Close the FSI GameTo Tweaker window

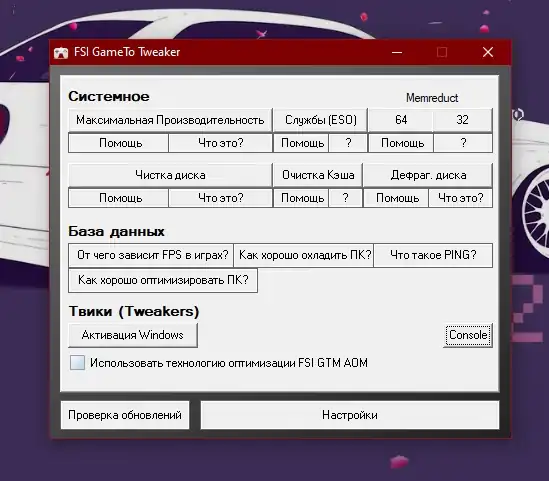pos(488,53)
